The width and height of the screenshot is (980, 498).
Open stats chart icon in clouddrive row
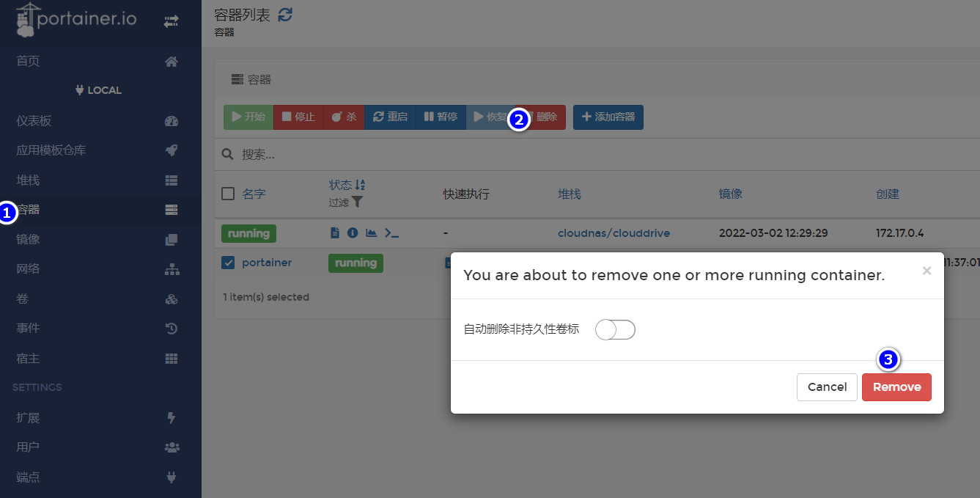click(372, 233)
